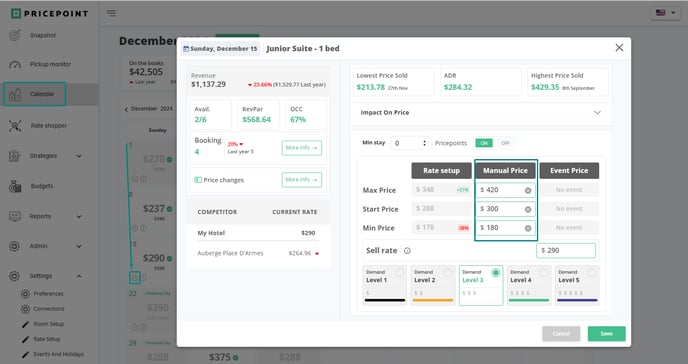Open Rate shopper in the sidebar
The height and width of the screenshot is (364, 688).
pyautogui.click(x=48, y=126)
